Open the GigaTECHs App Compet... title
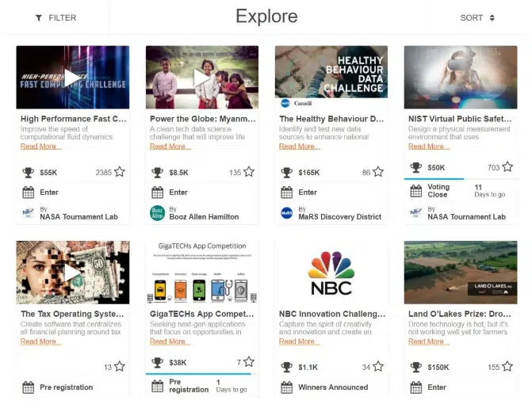The image size is (532, 408). (x=202, y=314)
